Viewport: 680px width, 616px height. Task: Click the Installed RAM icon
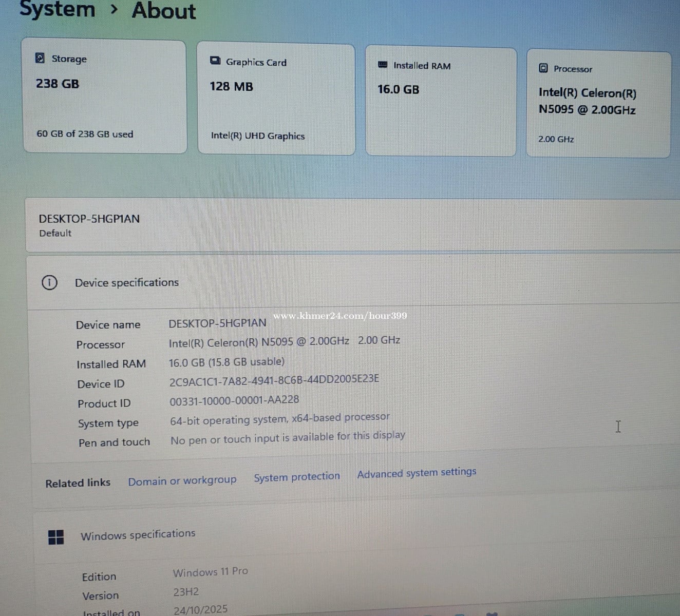pos(383,65)
